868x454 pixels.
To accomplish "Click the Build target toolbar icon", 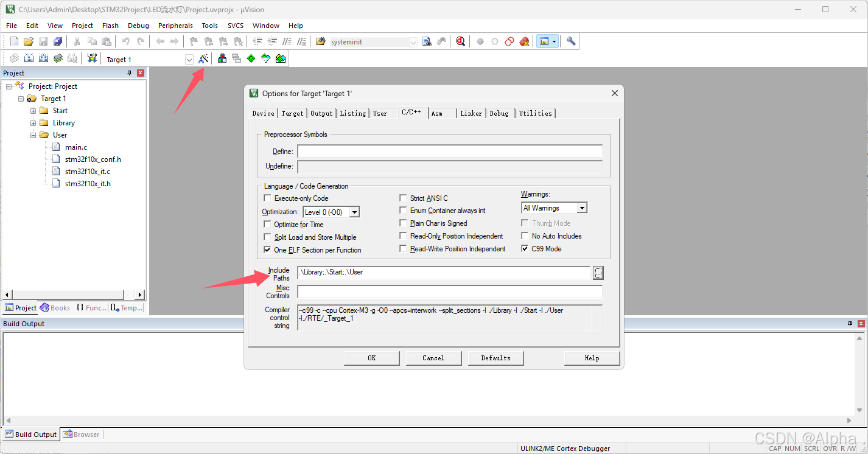I will (29, 58).
